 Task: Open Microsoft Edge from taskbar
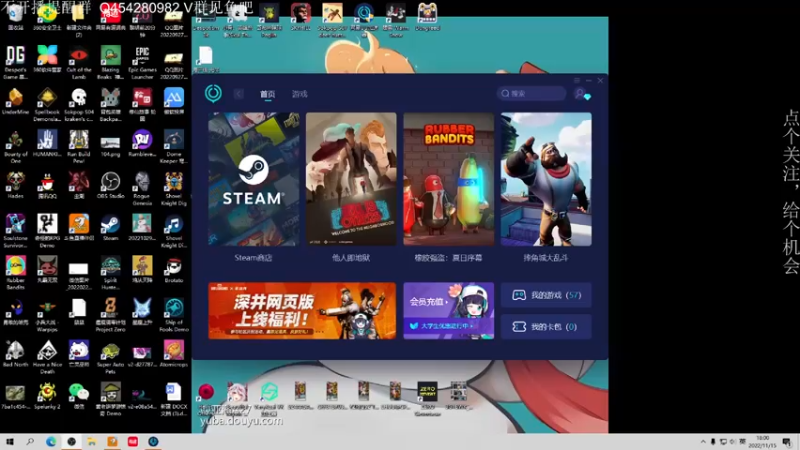51,442
